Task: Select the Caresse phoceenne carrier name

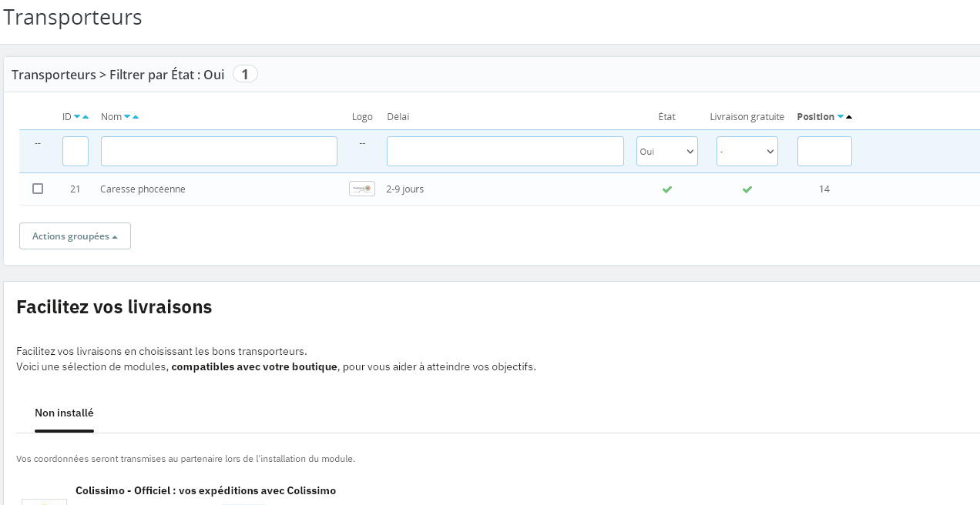Action: pyautogui.click(x=143, y=189)
